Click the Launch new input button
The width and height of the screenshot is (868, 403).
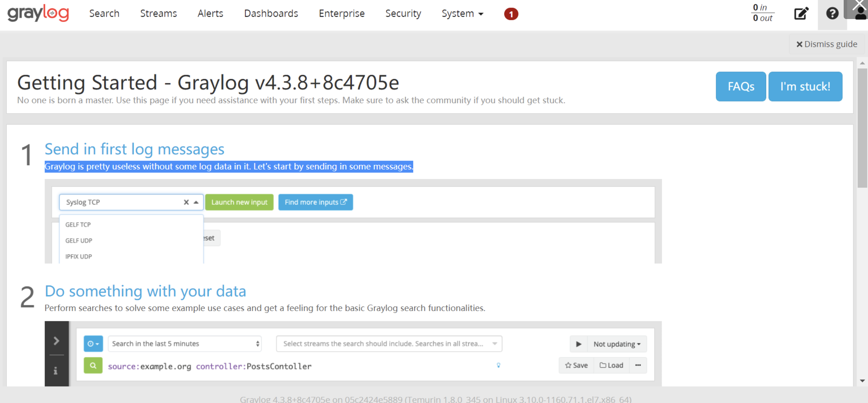[x=239, y=202]
